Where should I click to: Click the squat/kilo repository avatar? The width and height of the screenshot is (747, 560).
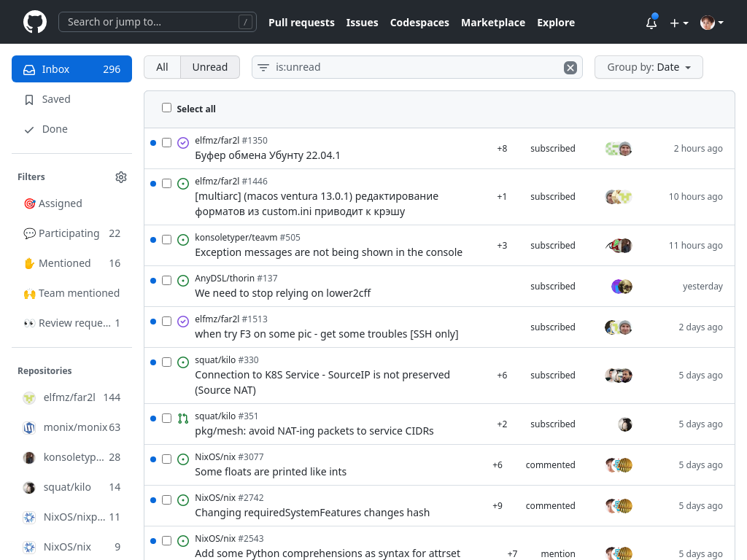click(x=29, y=488)
